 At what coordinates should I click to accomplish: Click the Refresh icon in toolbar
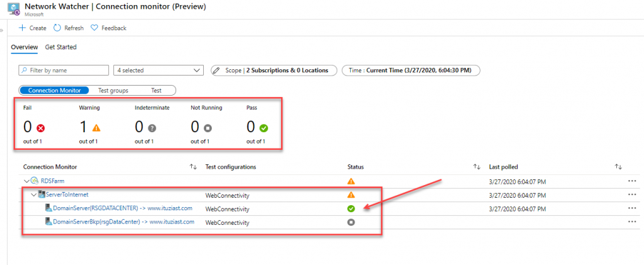click(x=57, y=28)
